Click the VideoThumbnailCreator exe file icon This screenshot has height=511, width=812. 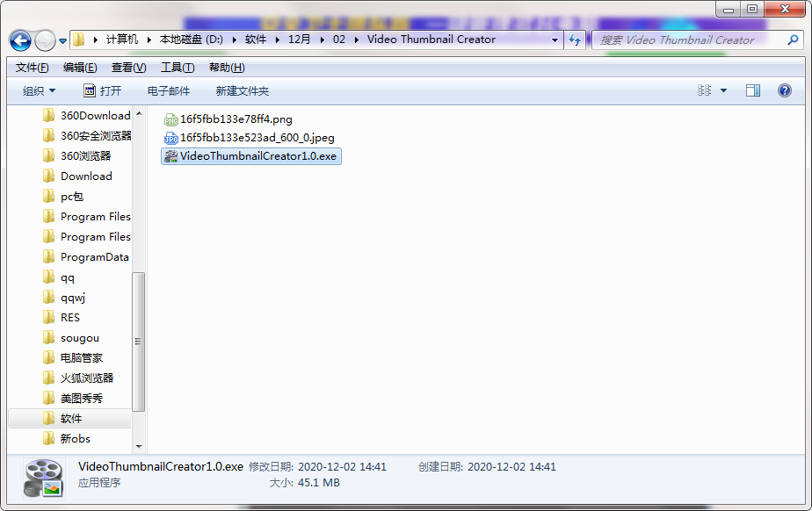170,156
